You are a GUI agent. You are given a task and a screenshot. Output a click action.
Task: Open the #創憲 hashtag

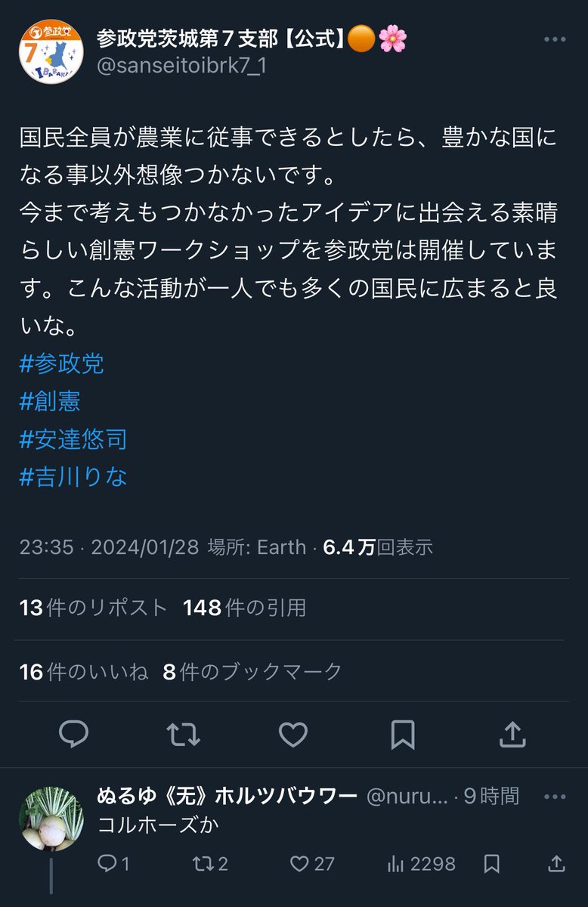click(x=50, y=401)
